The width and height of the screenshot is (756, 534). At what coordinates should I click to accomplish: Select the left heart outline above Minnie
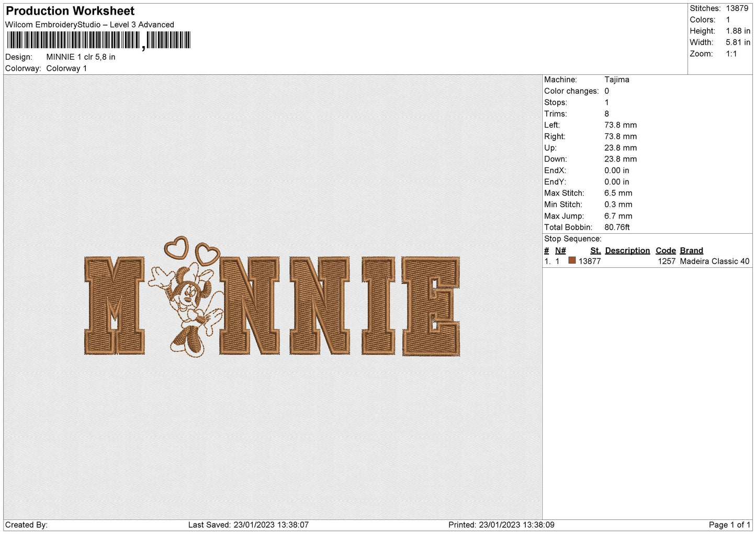tap(176, 247)
